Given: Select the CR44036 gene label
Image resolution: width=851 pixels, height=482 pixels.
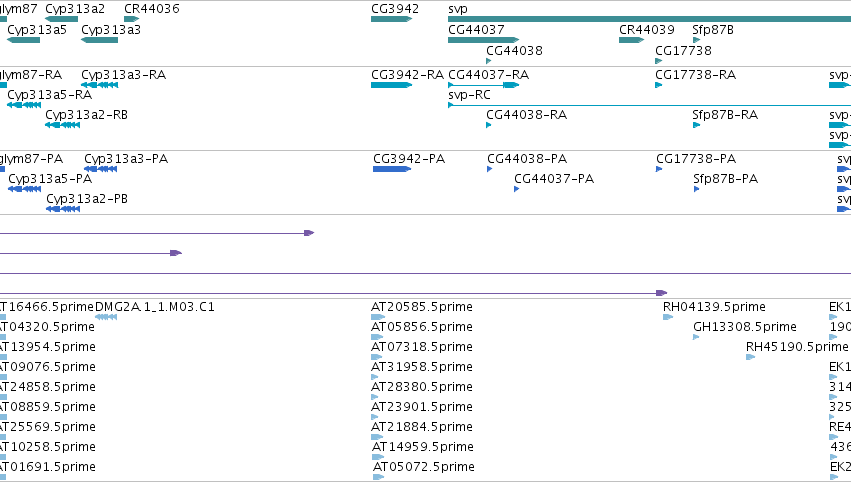Looking at the screenshot, I should pos(151,9).
